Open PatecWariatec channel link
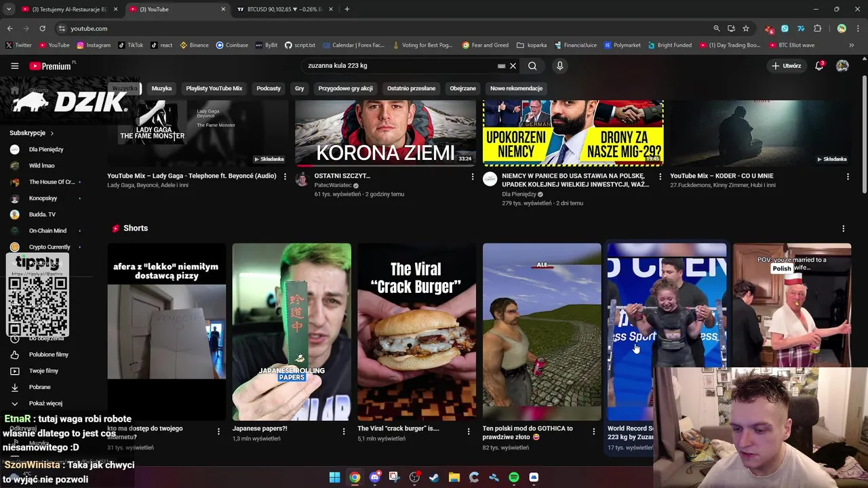Screen dimensions: 868x488 (x=333, y=185)
